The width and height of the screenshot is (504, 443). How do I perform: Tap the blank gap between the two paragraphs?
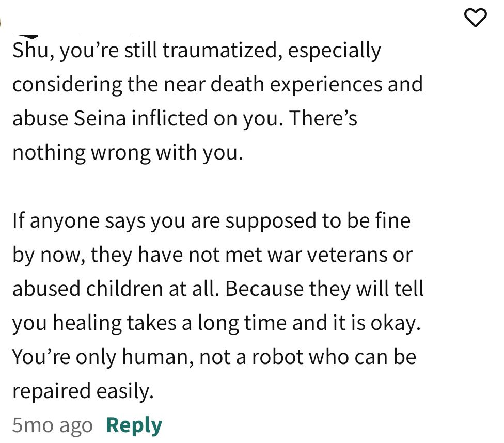click(x=218, y=186)
